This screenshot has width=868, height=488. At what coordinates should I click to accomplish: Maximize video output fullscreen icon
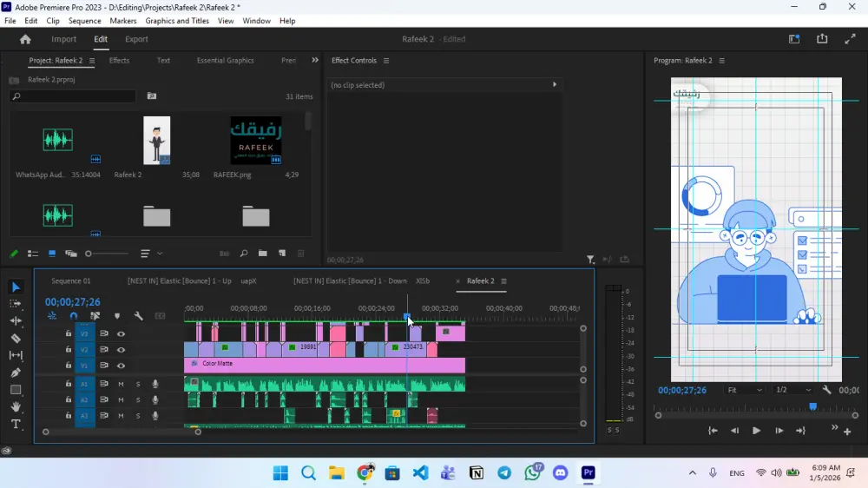pos(851,39)
